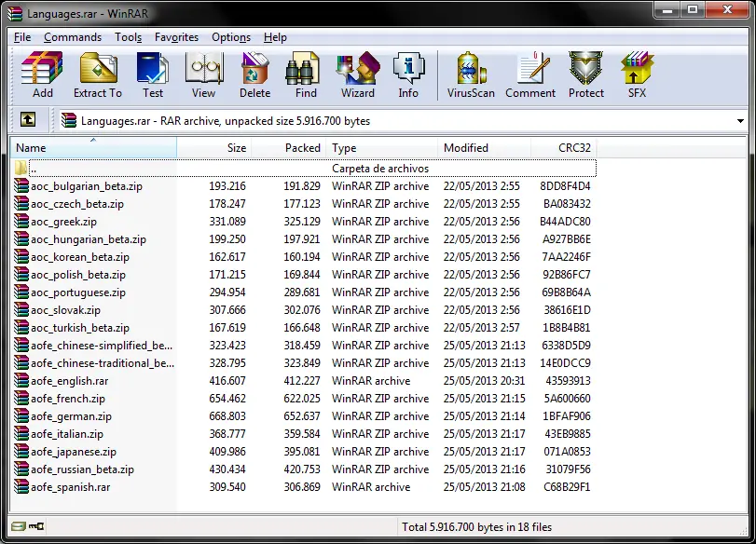Click size value 654.462
This screenshot has width=756, height=544.
(227, 399)
